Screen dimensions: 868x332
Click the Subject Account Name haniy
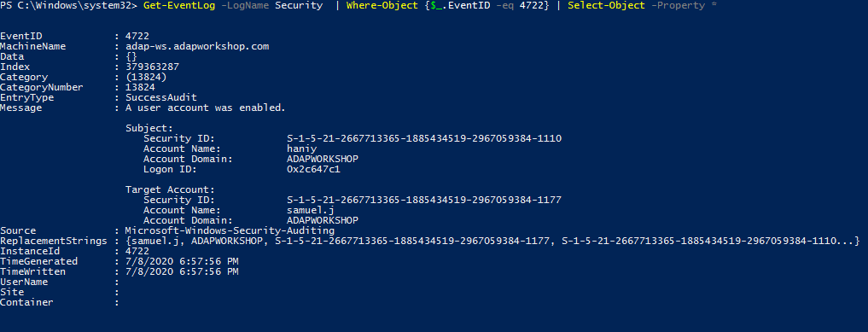[x=301, y=149]
